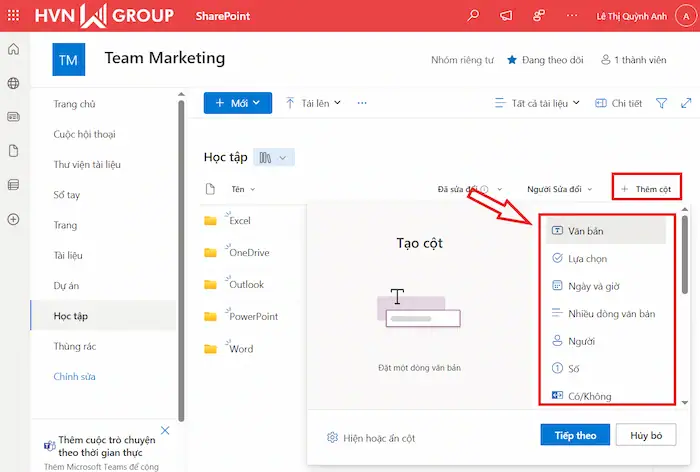This screenshot has width=700, height=472.
Task: Open the Mới button dropdown
Action: click(237, 103)
